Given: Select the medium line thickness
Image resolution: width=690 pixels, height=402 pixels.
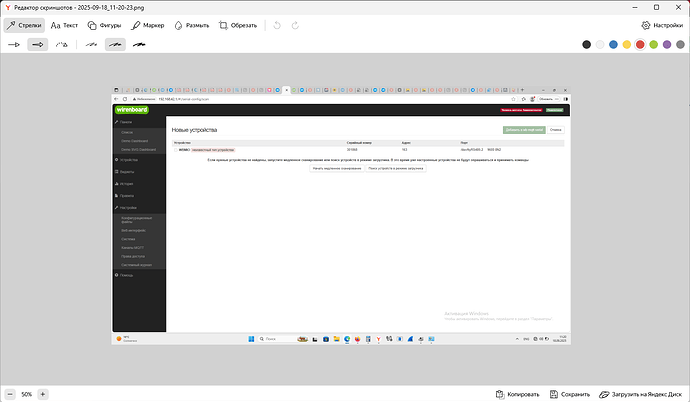Looking at the screenshot, I should (x=115, y=45).
